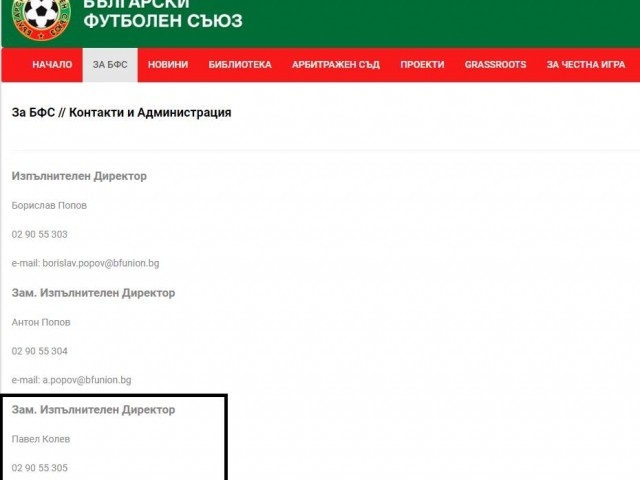Click the name Павел Колев

(x=41, y=439)
